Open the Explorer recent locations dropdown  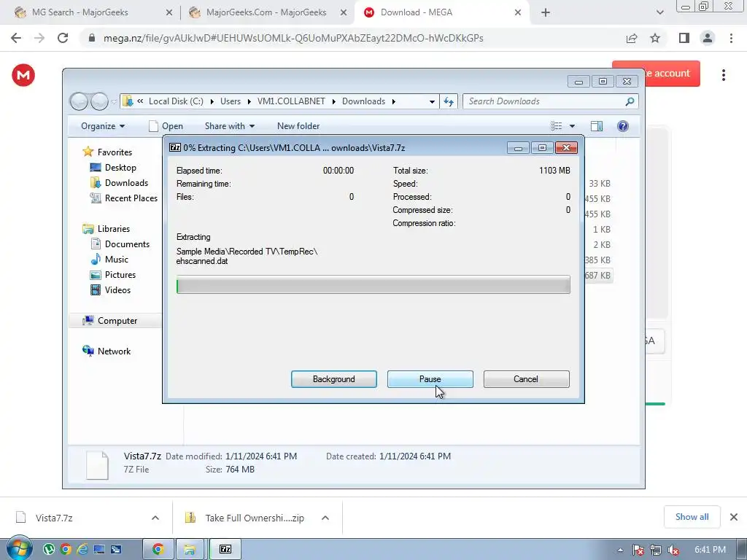113,101
